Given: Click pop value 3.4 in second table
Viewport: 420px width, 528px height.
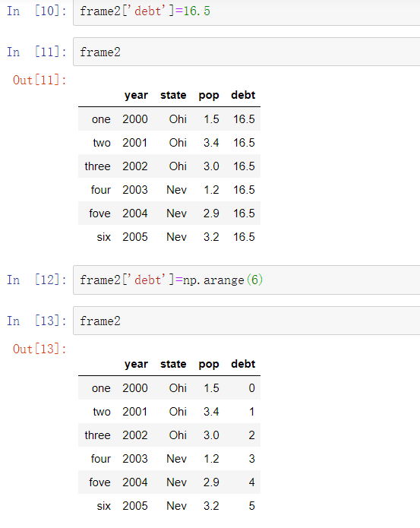Looking at the screenshot, I should pyautogui.click(x=211, y=412).
